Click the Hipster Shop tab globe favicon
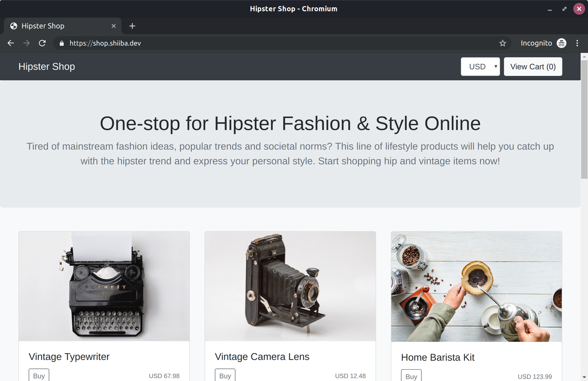The image size is (588, 381). (x=14, y=26)
